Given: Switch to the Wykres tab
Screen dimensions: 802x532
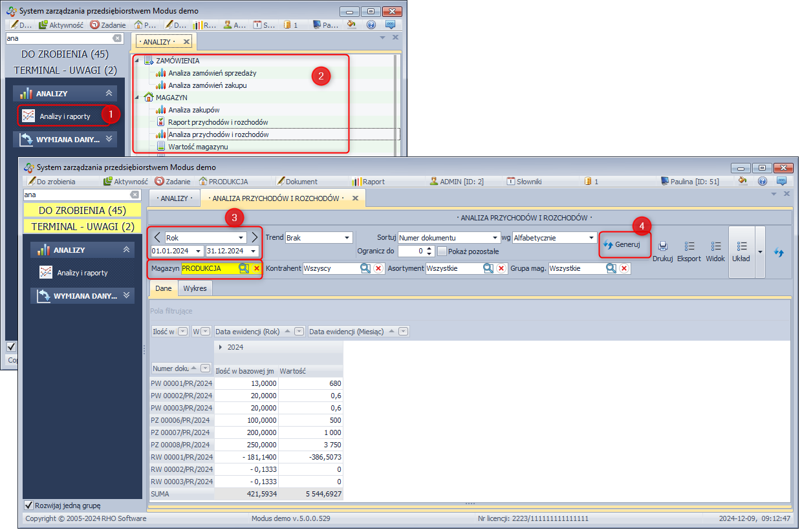Looking at the screenshot, I should point(195,288).
